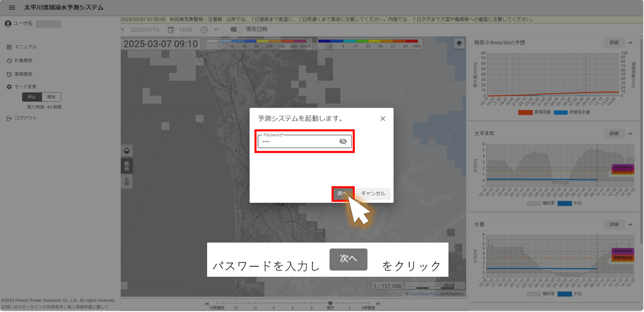This screenshot has height=312, width=644.
Task: Click the 現在 timeline slider handle
Action: (330, 303)
